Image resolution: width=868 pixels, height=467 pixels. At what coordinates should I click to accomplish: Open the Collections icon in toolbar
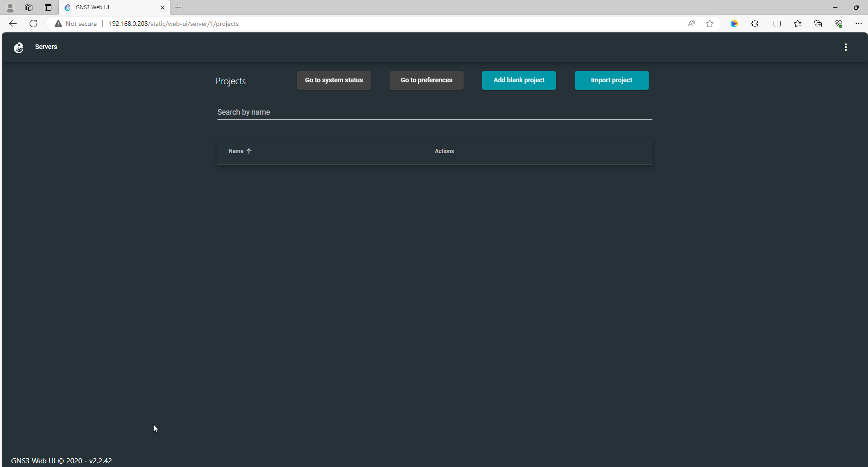tap(818, 24)
